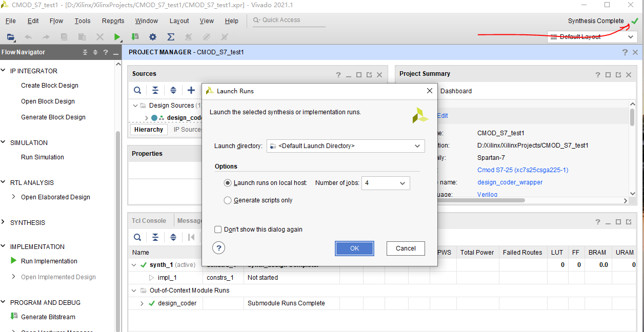Click the Undo arrow in the toolbar
644x332 pixels.
tap(28, 37)
